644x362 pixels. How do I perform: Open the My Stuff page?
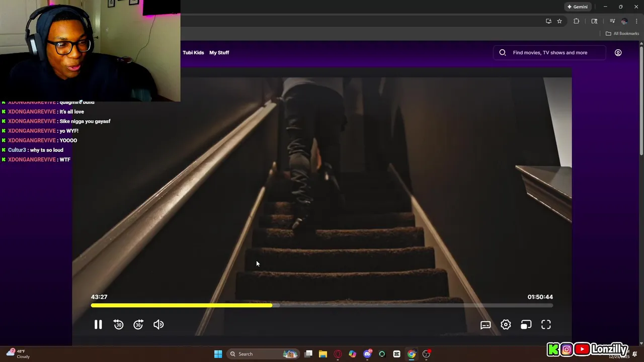tap(219, 52)
